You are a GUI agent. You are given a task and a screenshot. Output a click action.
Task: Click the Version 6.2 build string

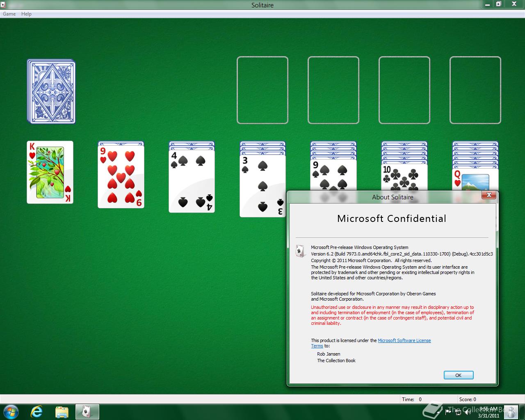pos(402,254)
